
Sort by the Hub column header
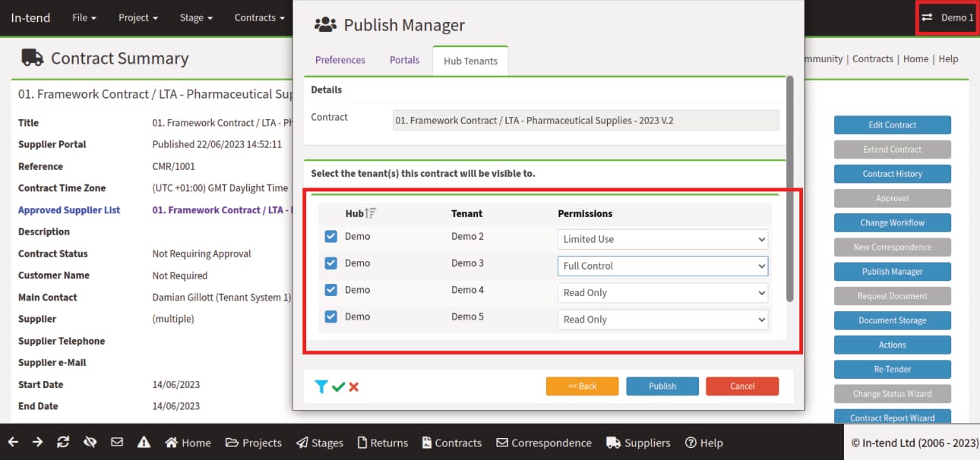(x=359, y=213)
